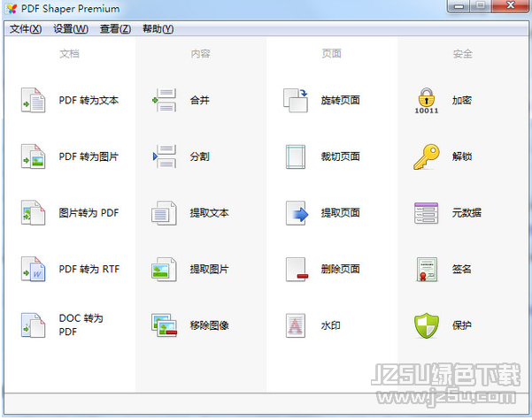
Task: Open the 帮助(Y) menu
Action: (158, 29)
